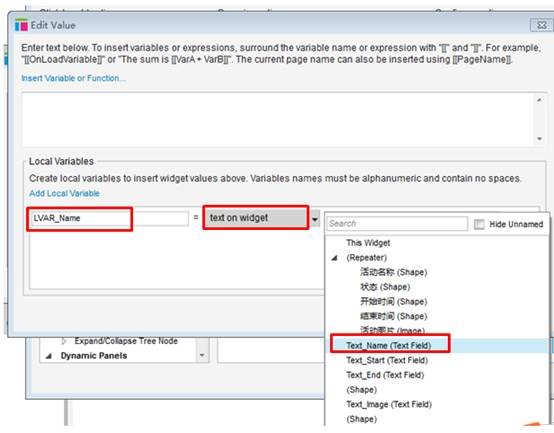Expand the Expand/Collapse Tree Node item
554x433 pixels.
pyautogui.click(x=64, y=341)
